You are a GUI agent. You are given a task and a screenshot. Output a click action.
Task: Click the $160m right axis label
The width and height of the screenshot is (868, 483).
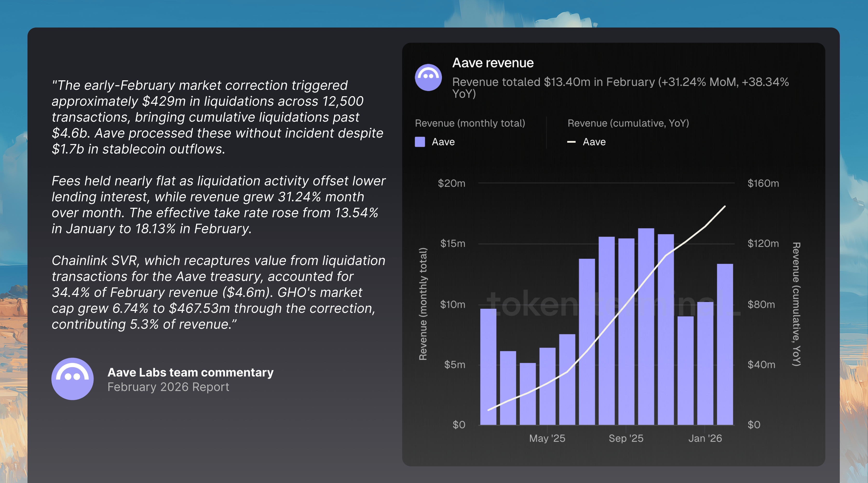tap(763, 183)
